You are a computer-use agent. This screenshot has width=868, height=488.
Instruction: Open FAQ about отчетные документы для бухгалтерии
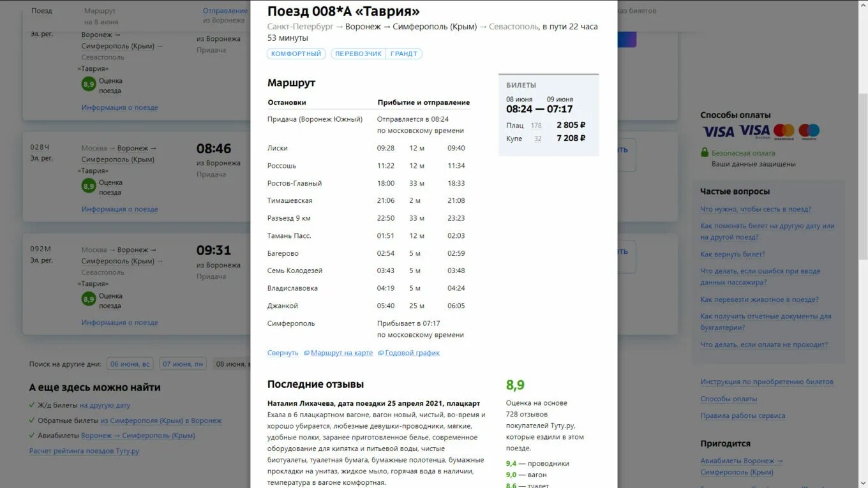coord(766,322)
